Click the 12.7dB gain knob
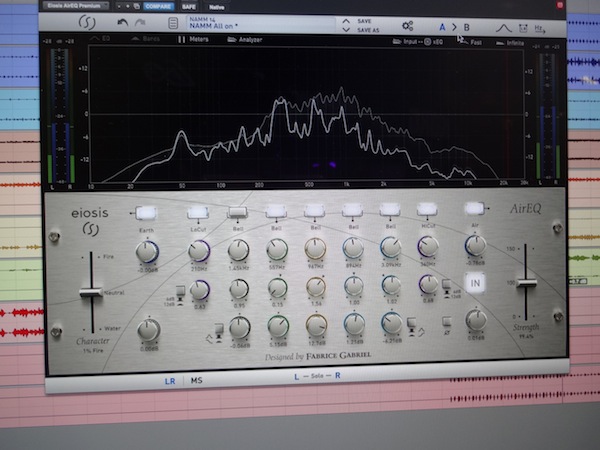 316,325
